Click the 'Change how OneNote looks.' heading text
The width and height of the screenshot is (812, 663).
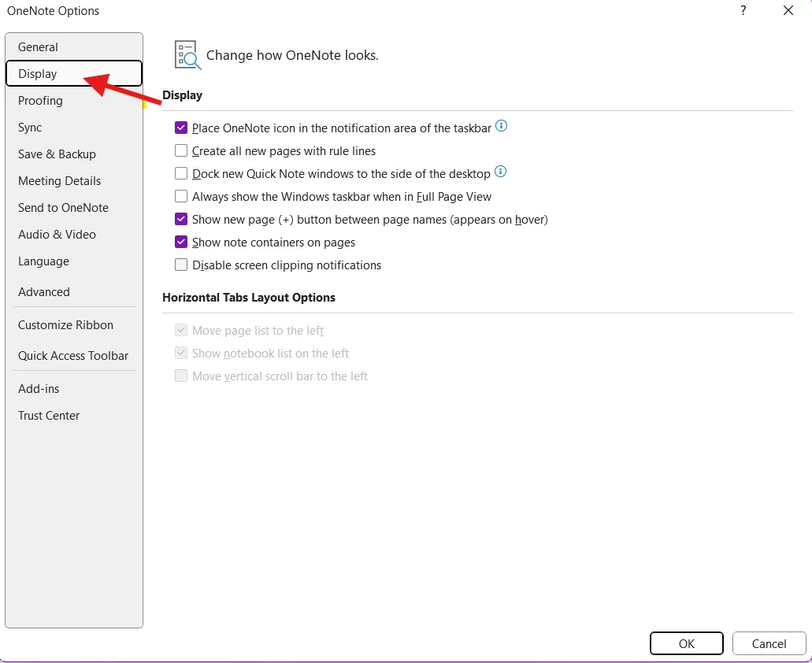(x=292, y=55)
